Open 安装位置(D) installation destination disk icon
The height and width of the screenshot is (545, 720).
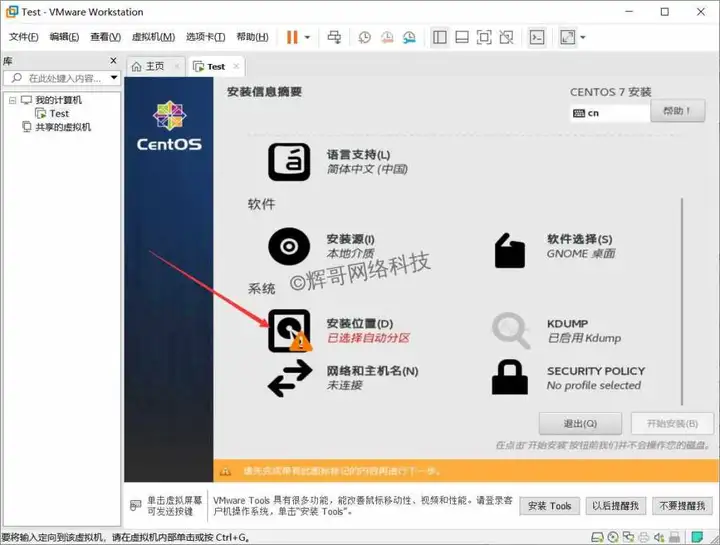coord(289,330)
